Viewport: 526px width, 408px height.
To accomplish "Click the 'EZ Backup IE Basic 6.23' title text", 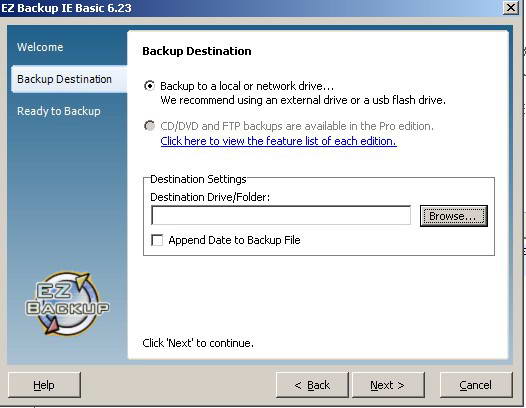I will pyautogui.click(x=66, y=8).
